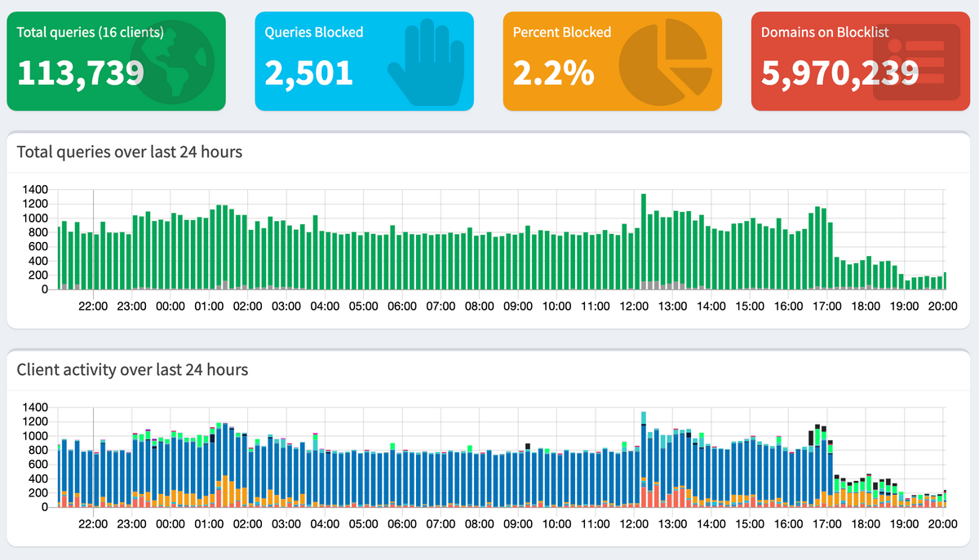Screen dimensions: 979x560
Task: Click 'Total queries over last 24 hours' heading
Action: [x=130, y=152]
